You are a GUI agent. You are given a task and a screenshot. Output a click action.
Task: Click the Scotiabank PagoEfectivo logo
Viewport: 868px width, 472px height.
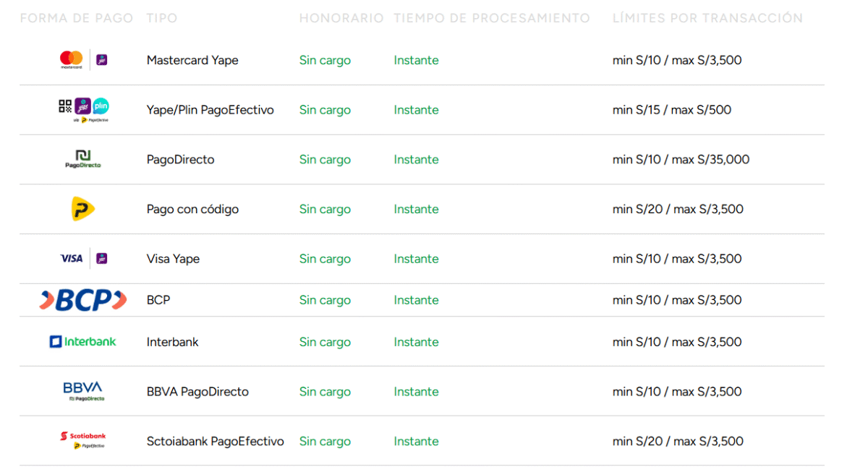point(83,440)
